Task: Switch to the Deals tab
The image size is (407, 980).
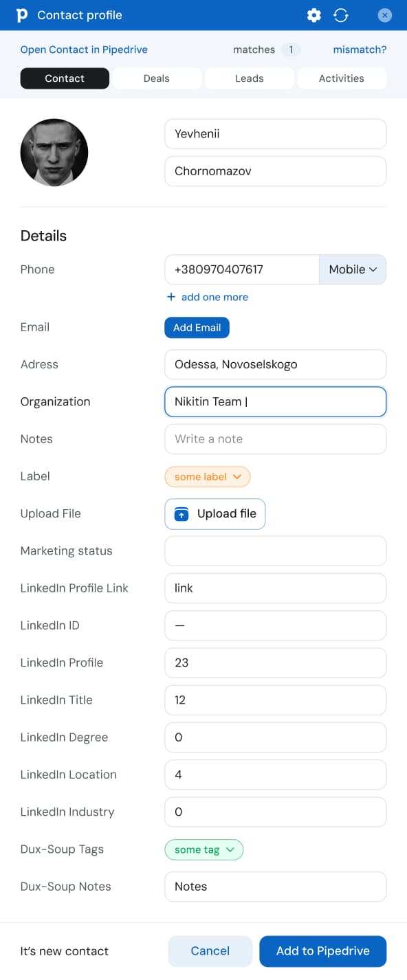Action: [x=157, y=78]
